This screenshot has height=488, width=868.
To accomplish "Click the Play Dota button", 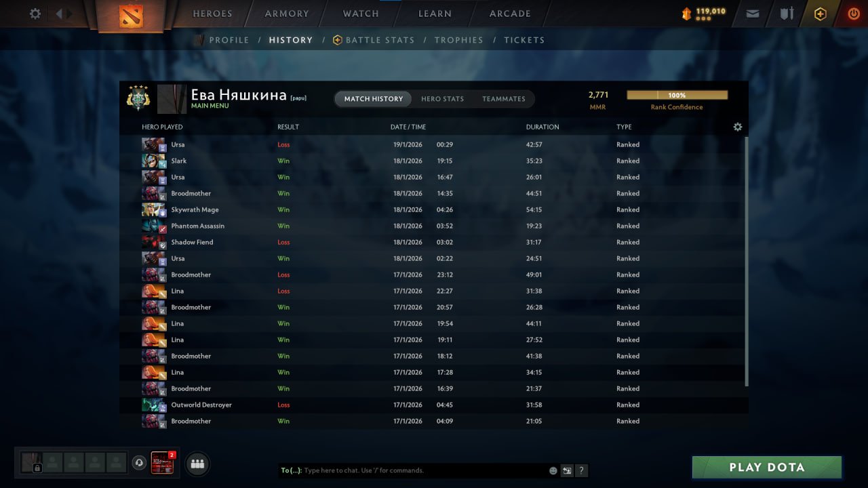I will [x=767, y=467].
